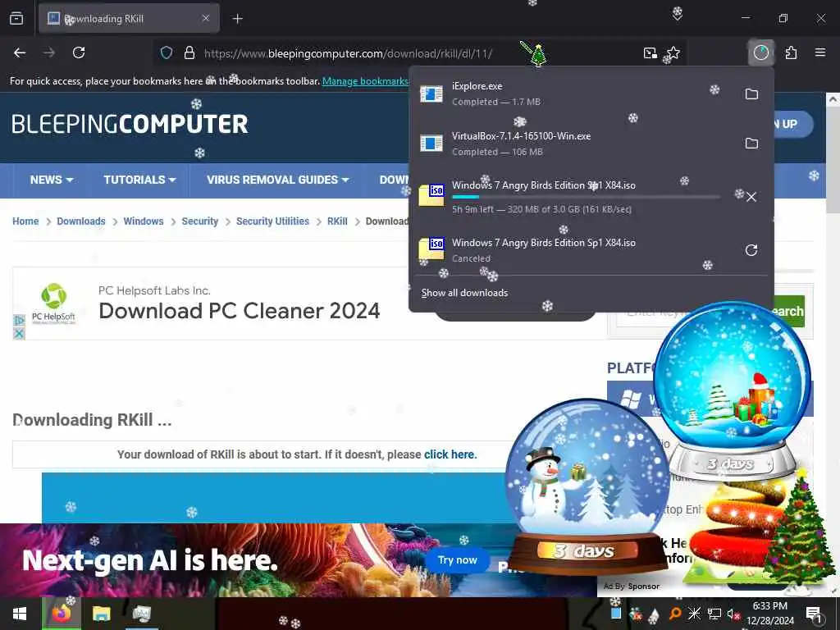Click the AdChoices triangle icon on PC Cleaner ad

coord(19,321)
